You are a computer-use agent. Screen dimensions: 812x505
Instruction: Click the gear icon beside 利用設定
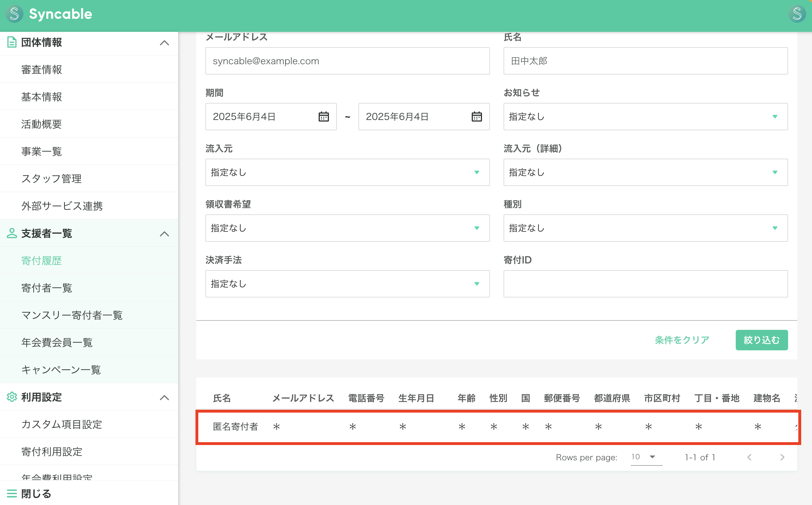click(x=12, y=397)
